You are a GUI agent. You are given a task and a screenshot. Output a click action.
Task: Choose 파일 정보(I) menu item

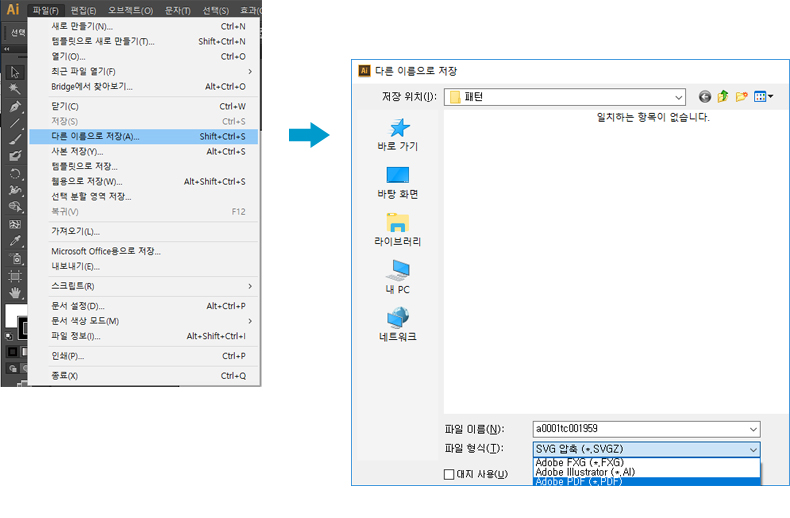point(144,336)
